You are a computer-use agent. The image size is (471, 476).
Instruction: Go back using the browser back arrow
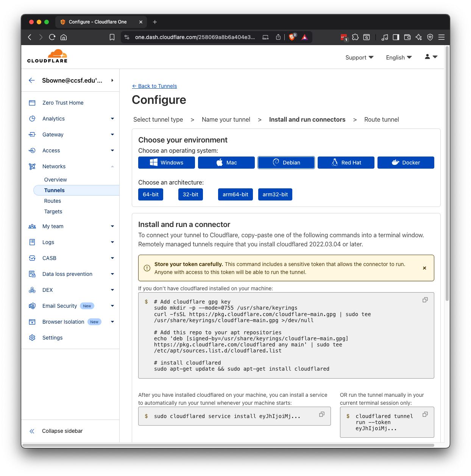coord(30,37)
